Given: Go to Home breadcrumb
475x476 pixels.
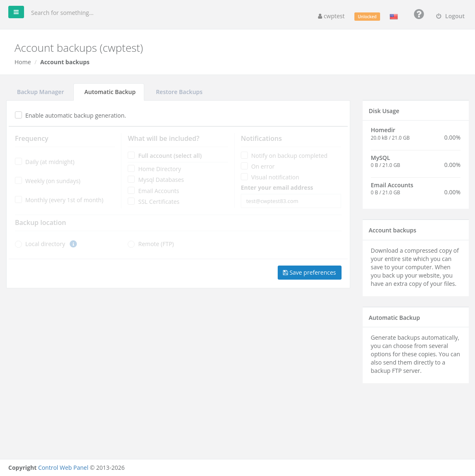Looking at the screenshot, I should coord(23,62).
